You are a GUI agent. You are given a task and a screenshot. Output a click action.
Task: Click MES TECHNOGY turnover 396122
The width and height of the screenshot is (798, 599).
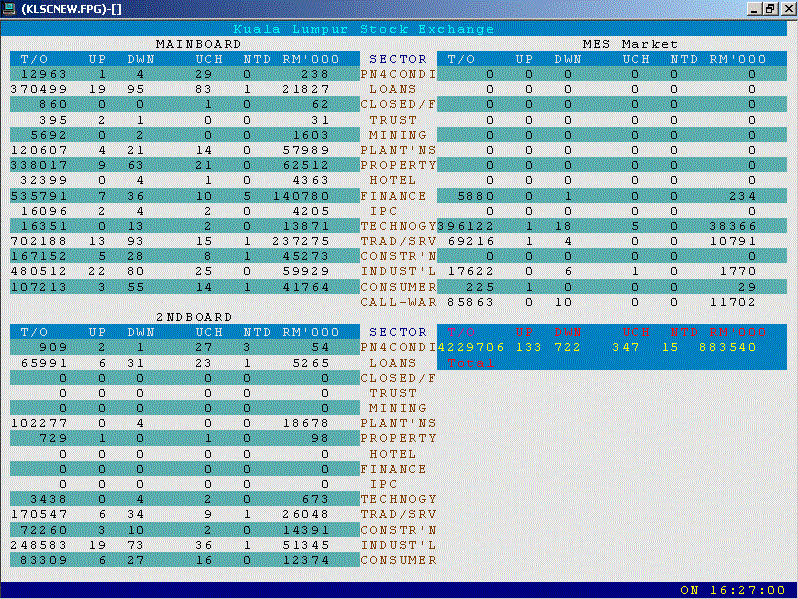pos(466,226)
